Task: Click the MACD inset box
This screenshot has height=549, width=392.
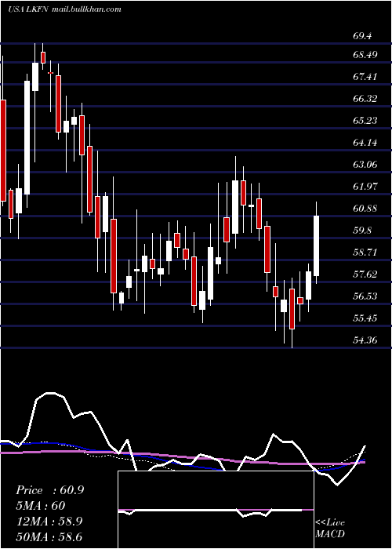Action: click(x=216, y=510)
